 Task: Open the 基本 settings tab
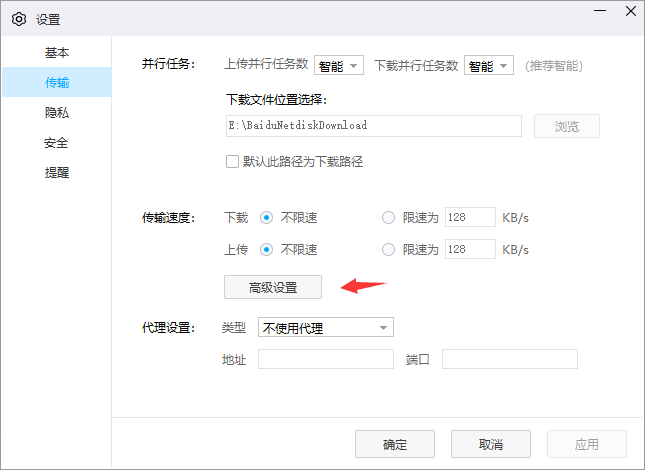(57, 52)
